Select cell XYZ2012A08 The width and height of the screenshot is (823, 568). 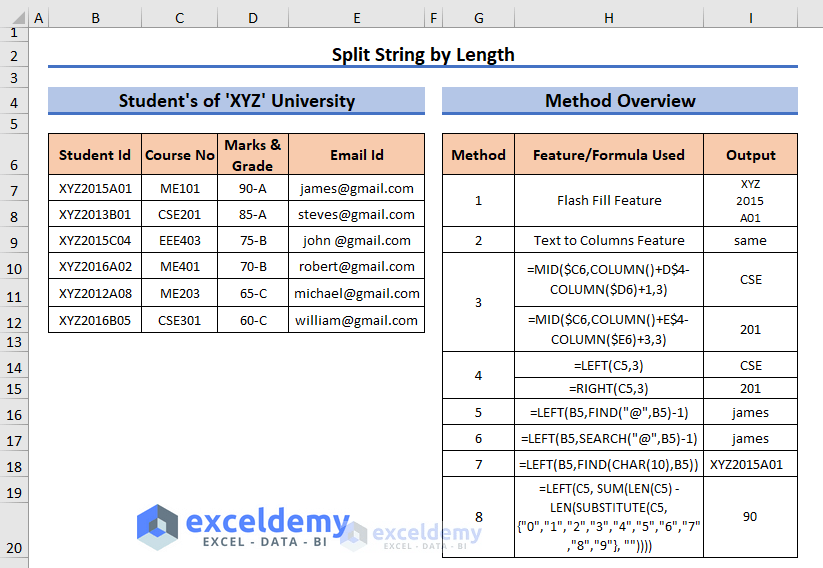pos(95,293)
